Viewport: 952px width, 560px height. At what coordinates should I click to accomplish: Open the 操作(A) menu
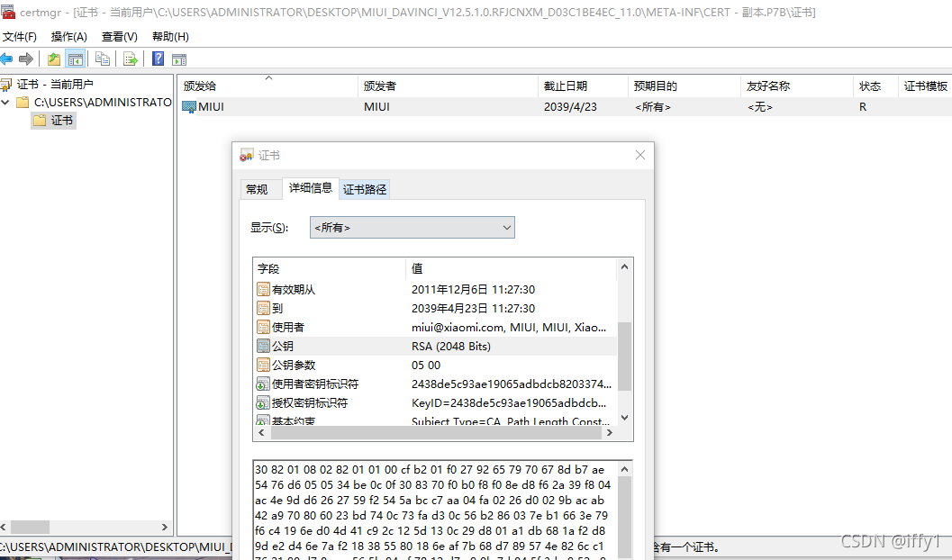coord(69,36)
